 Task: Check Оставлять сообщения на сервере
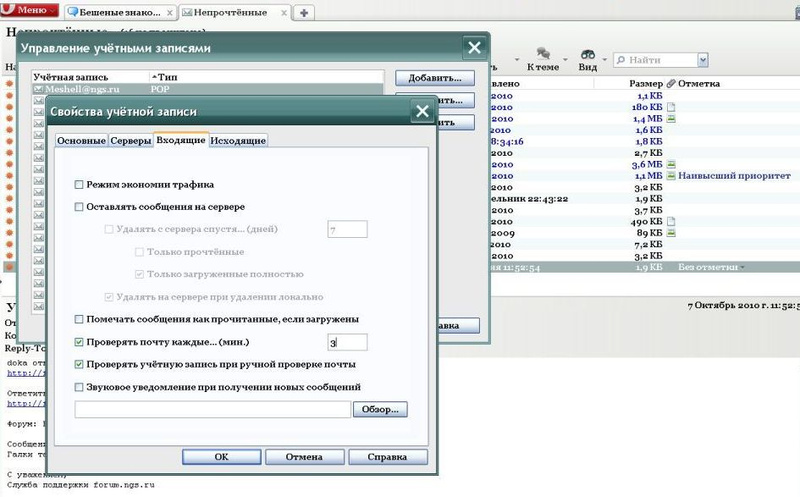(79, 207)
